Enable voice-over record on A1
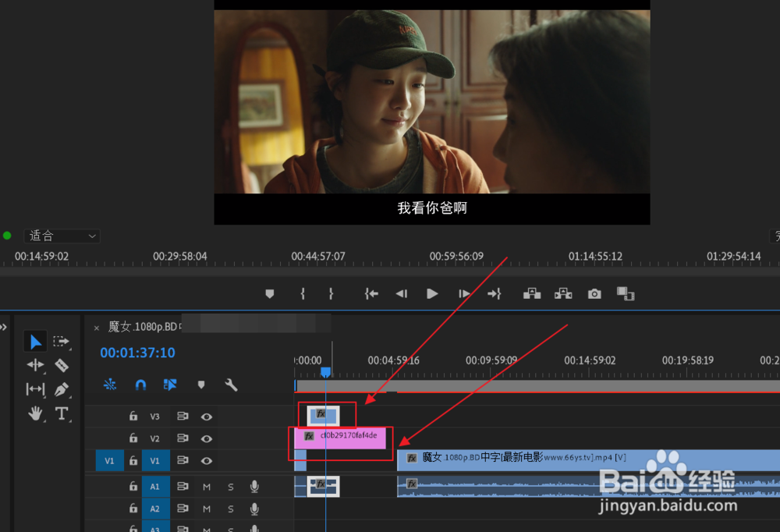This screenshot has height=532, width=780. pyautogui.click(x=254, y=486)
